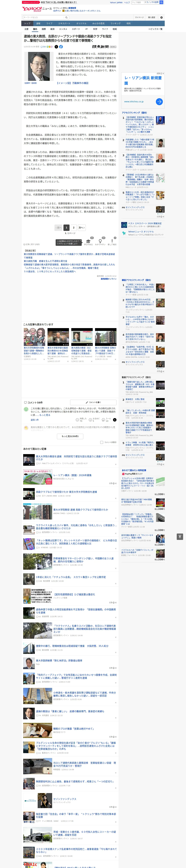The image size is (186, 868).
Task: Click the search magnifier in the keyword box
Action: 66,18
